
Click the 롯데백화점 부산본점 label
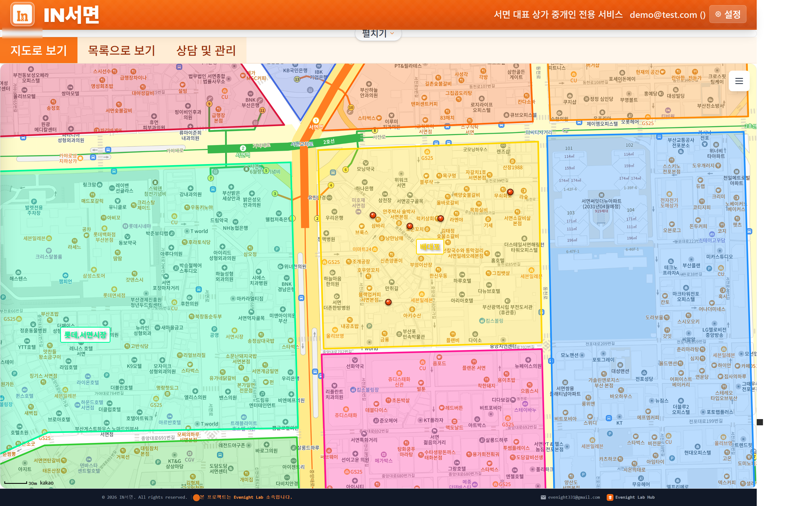(104, 237)
